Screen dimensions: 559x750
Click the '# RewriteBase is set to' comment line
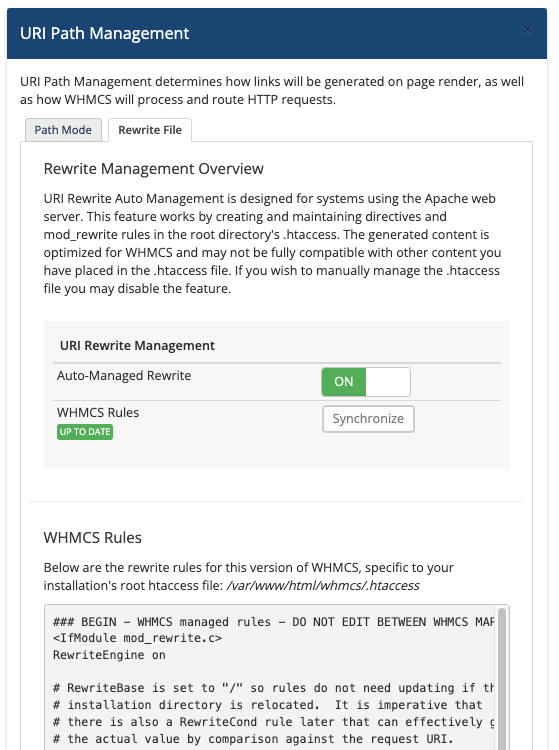click(273, 688)
